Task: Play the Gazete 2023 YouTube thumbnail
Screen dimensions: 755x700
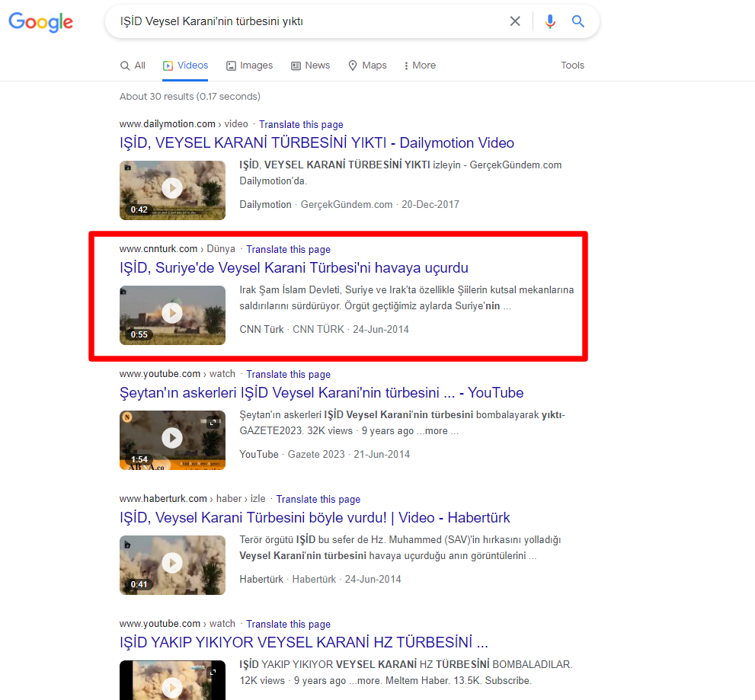Action: [x=172, y=439]
